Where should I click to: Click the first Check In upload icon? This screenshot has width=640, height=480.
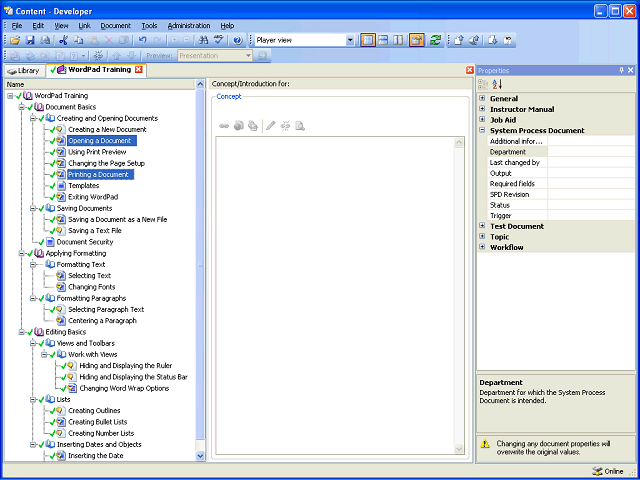point(458,40)
